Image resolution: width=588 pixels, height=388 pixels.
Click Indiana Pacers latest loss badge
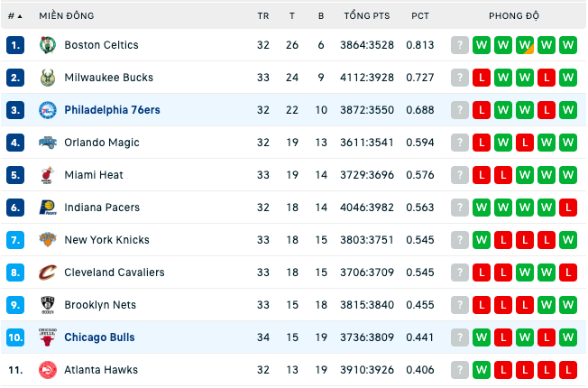click(x=568, y=208)
